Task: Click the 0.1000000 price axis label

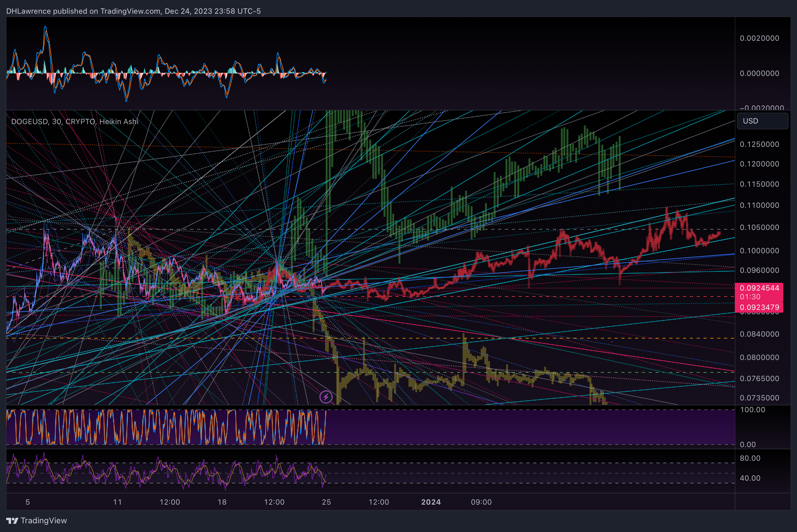Action: (759, 251)
